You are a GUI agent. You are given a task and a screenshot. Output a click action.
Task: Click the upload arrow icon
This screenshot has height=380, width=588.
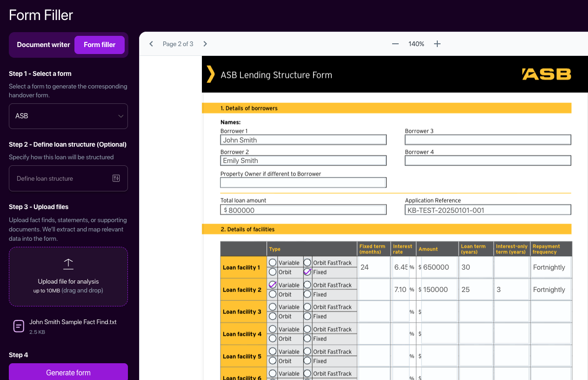pyautogui.click(x=68, y=264)
